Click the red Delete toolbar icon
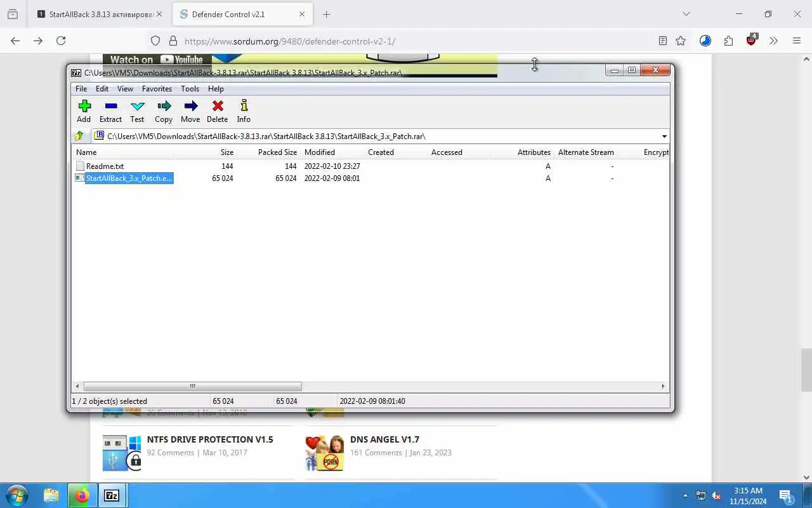 217,111
